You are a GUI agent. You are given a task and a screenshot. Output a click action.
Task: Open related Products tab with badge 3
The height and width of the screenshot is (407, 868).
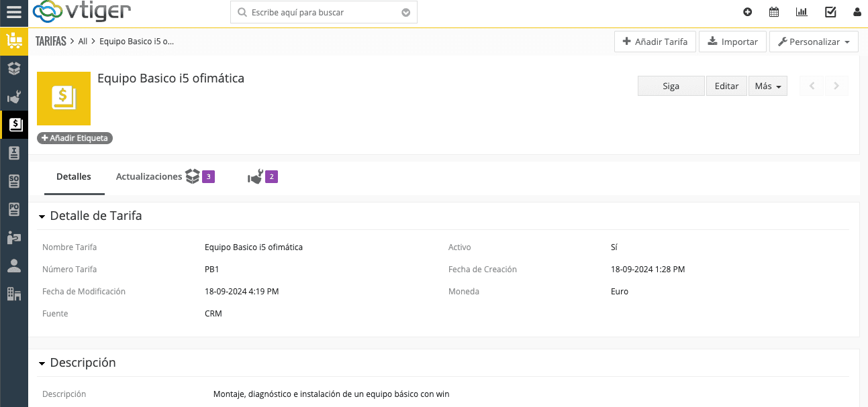[x=199, y=177]
